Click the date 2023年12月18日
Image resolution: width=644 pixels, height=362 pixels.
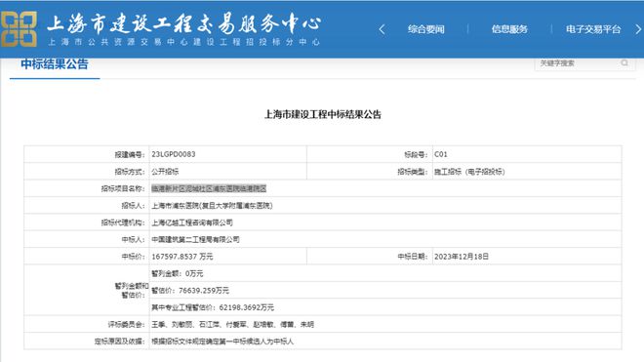click(462, 257)
